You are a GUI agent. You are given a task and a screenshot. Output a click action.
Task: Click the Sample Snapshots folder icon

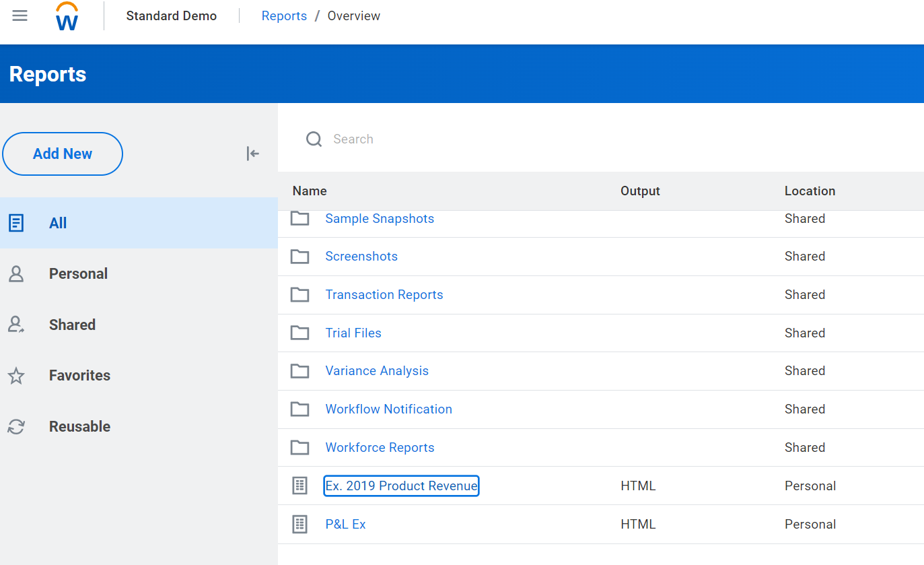click(299, 219)
